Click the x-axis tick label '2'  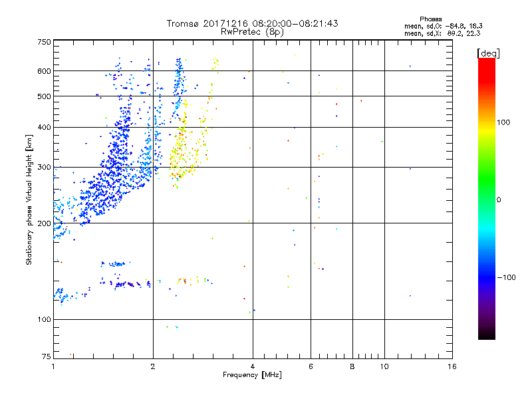(x=153, y=366)
